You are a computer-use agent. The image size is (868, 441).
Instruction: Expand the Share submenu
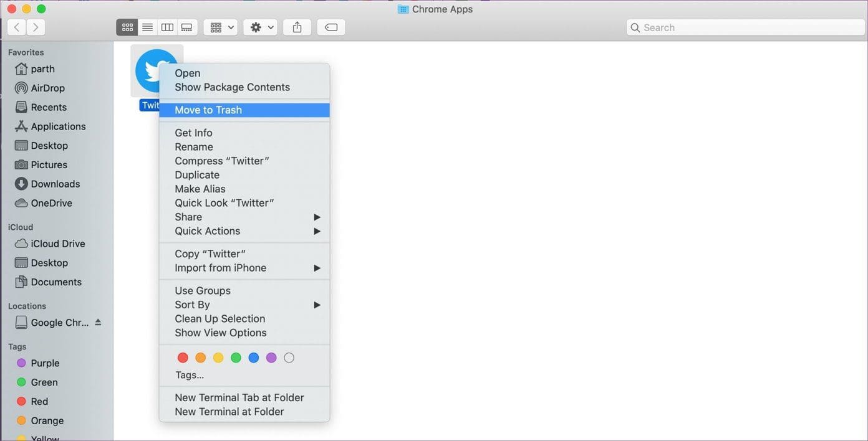(244, 217)
